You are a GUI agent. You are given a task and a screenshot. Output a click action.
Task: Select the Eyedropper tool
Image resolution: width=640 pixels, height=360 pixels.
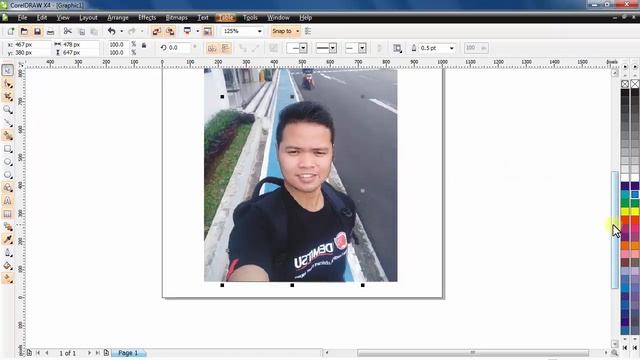tap(7, 239)
